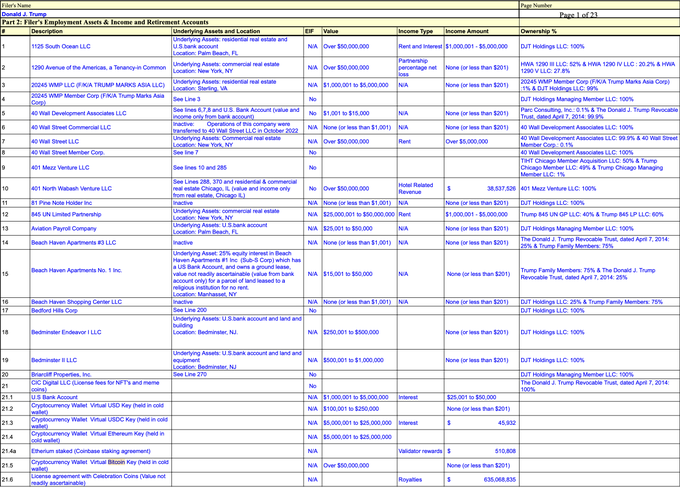Click the 'Ownership %' column header
Screen dimensions: 680x487
tap(538, 31)
